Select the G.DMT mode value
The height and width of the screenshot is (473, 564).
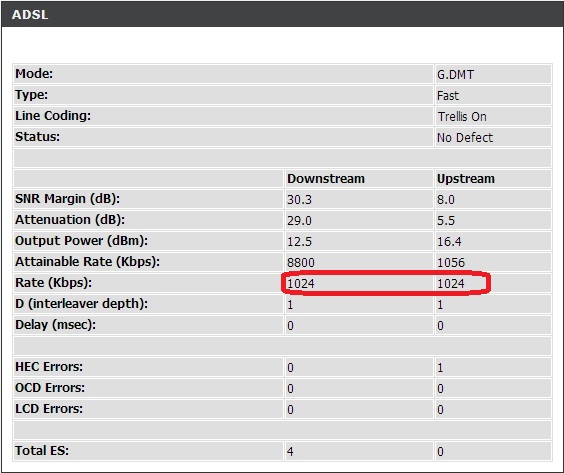455,75
